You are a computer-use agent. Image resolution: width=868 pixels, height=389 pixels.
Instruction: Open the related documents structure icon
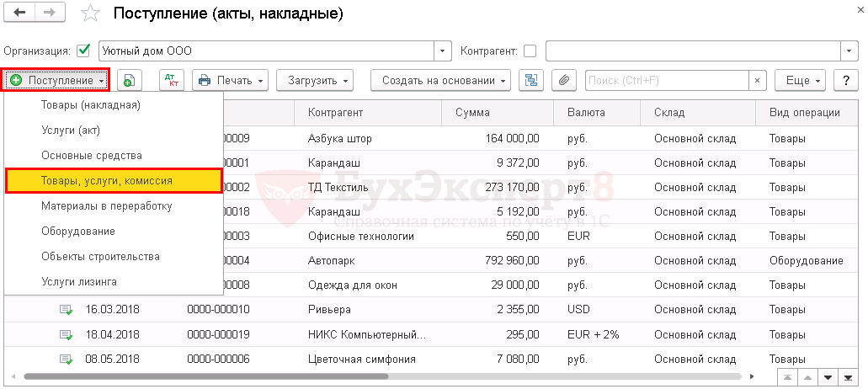531,81
